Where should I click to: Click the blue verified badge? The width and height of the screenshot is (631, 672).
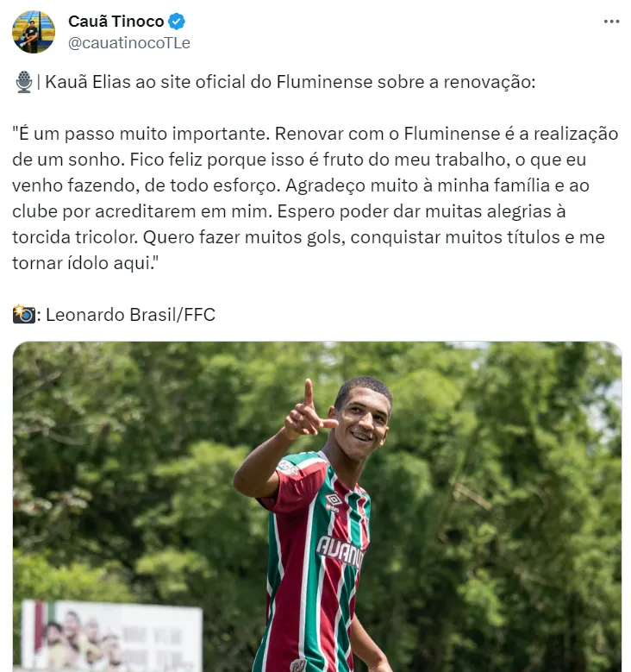tap(177, 21)
